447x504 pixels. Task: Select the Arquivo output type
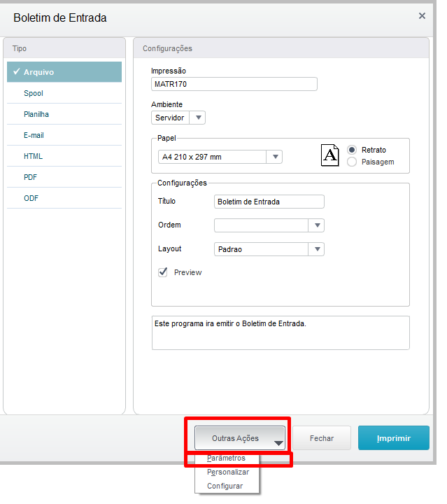point(64,71)
